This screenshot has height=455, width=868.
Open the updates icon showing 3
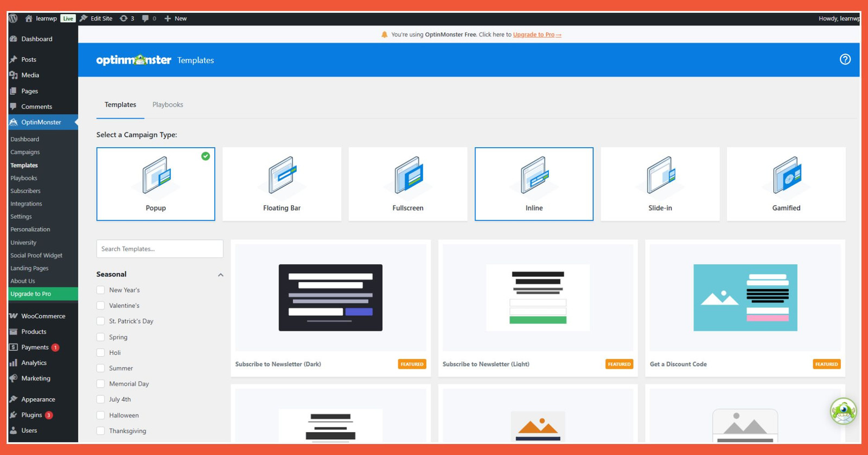[124, 18]
